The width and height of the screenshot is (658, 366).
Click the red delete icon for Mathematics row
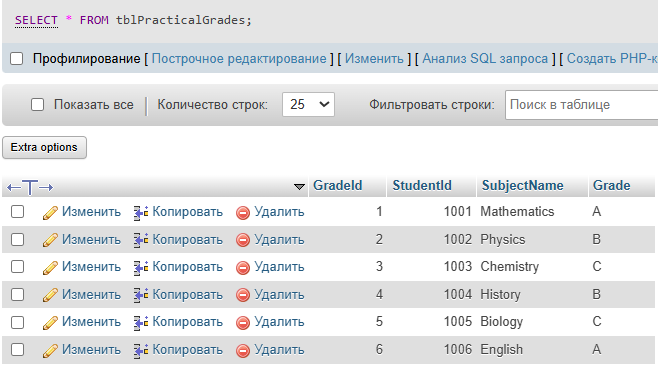243,213
